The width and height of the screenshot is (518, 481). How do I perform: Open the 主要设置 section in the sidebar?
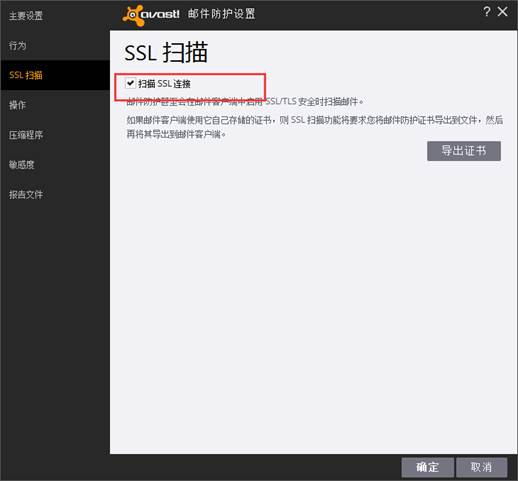pos(26,16)
